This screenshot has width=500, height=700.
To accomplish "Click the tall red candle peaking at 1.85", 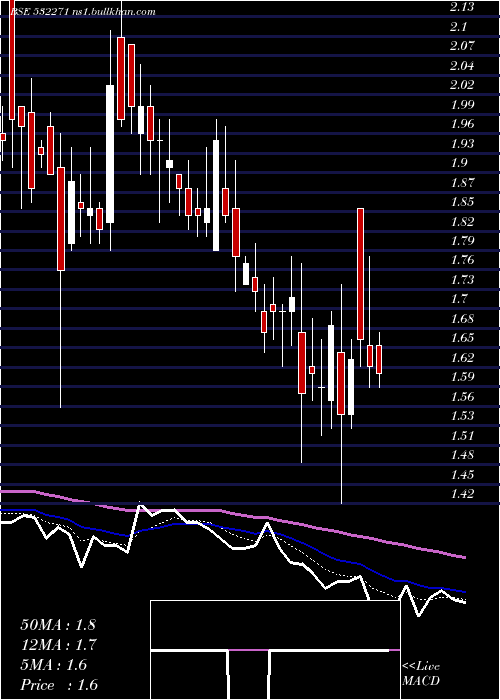I will coord(360,274).
